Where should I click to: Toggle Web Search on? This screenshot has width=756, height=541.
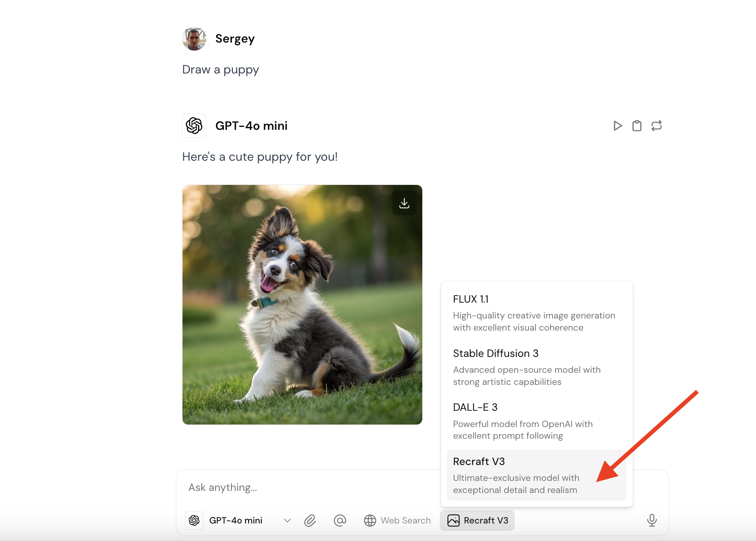tap(397, 521)
